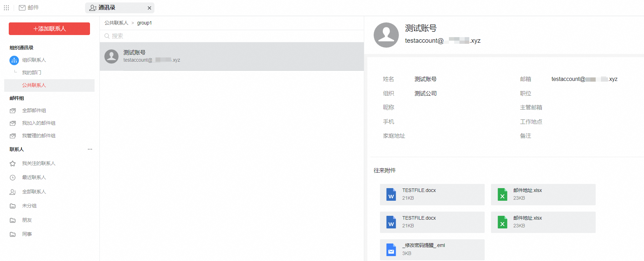Screen dimensions: 644x261
Task: Click the testaccount email under the header name
Action: click(x=443, y=41)
